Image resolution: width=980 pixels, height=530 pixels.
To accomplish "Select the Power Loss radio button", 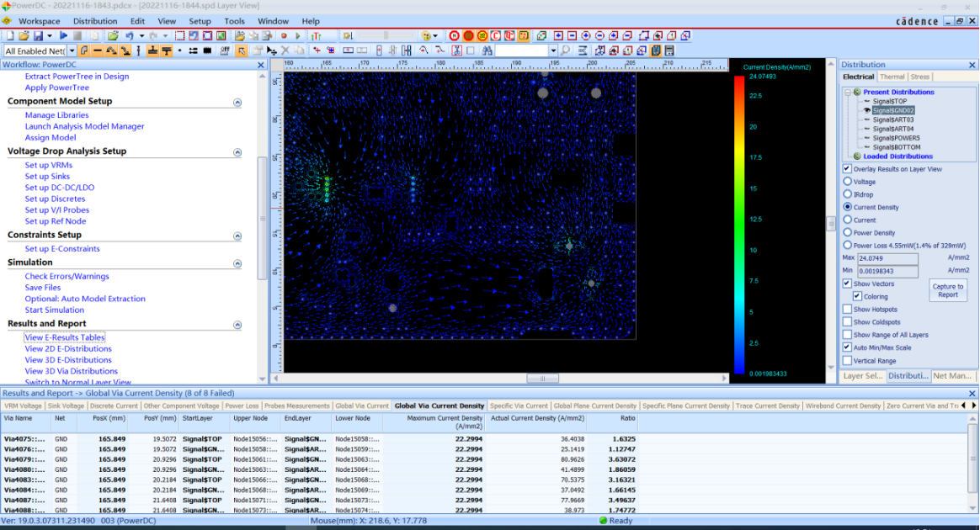I will [x=848, y=246].
